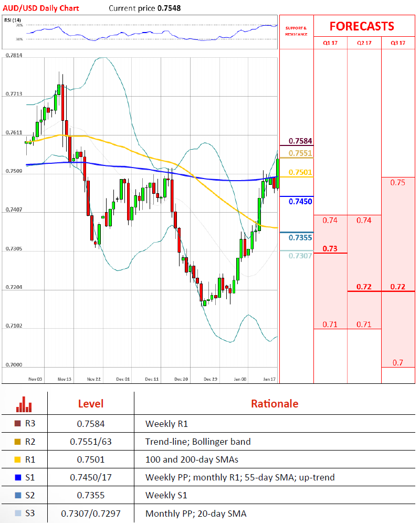Click the 0.7307 support label beside chart
Image resolution: width=420 pixels, height=523 pixels.
pyautogui.click(x=300, y=256)
